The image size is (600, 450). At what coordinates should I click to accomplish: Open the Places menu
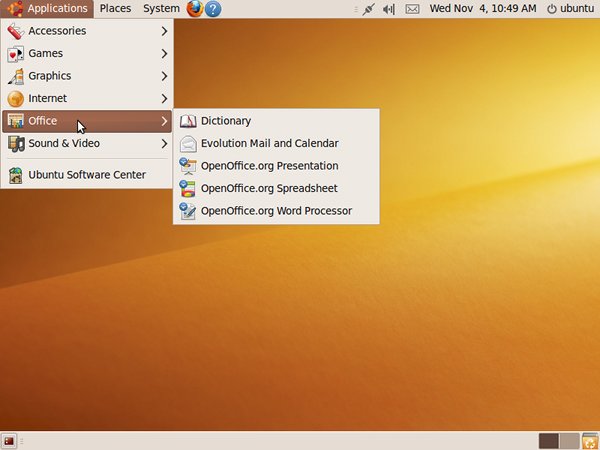(115, 9)
